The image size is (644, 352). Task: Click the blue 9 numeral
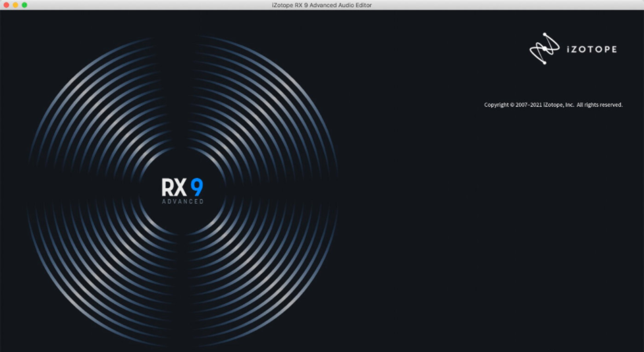(x=197, y=187)
